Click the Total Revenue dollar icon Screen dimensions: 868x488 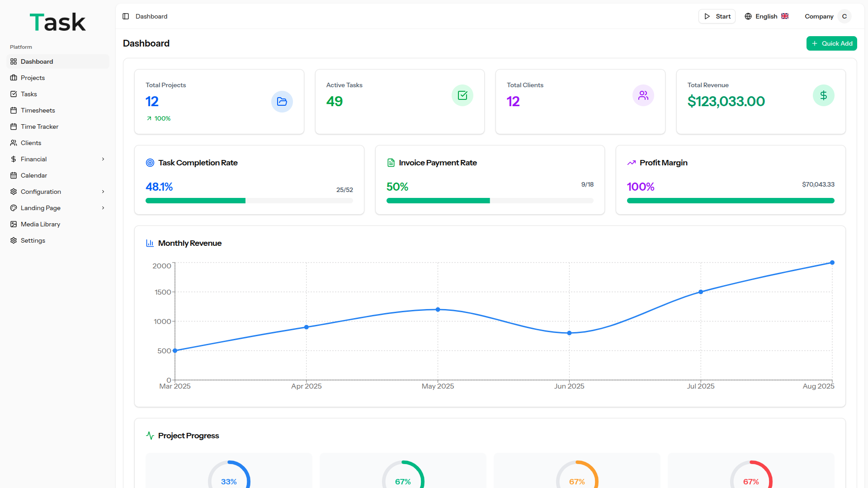click(823, 95)
